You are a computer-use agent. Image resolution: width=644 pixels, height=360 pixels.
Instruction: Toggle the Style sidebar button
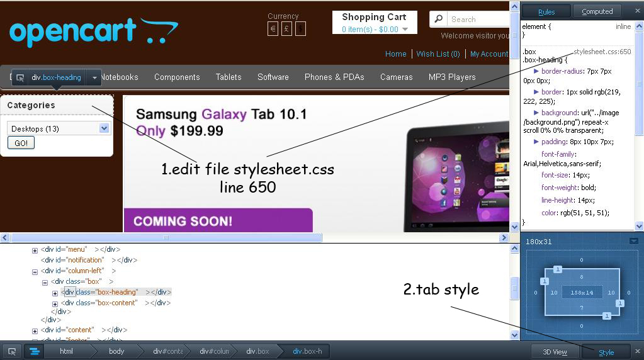[x=606, y=352]
